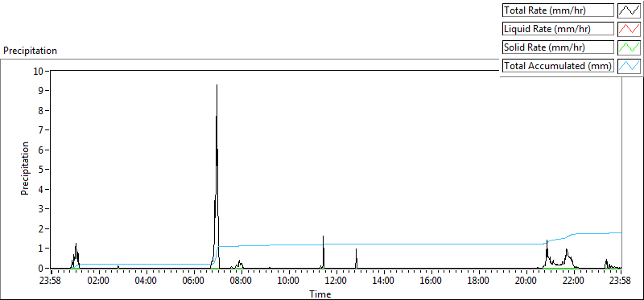Click the Total Rate black line swatch
This screenshot has width=644, height=300.
coord(630,10)
